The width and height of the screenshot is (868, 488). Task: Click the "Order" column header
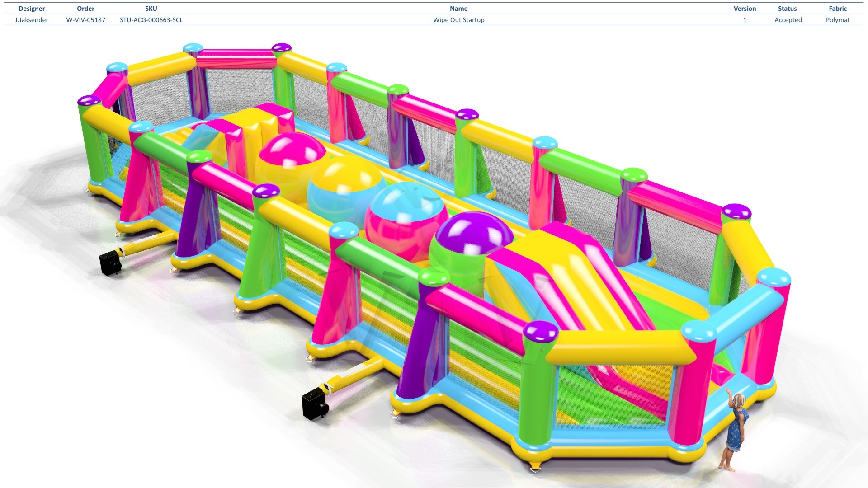click(x=85, y=9)
